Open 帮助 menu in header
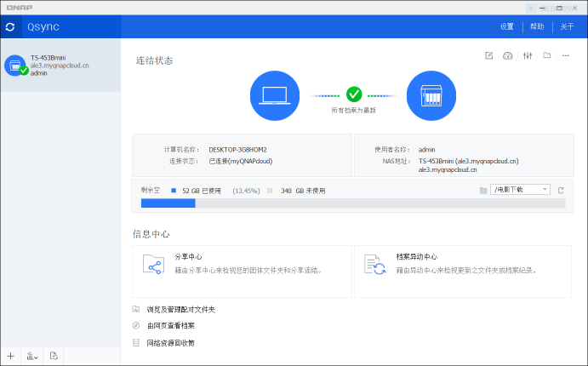Screen dimensions: 588x366 (537, 26)
